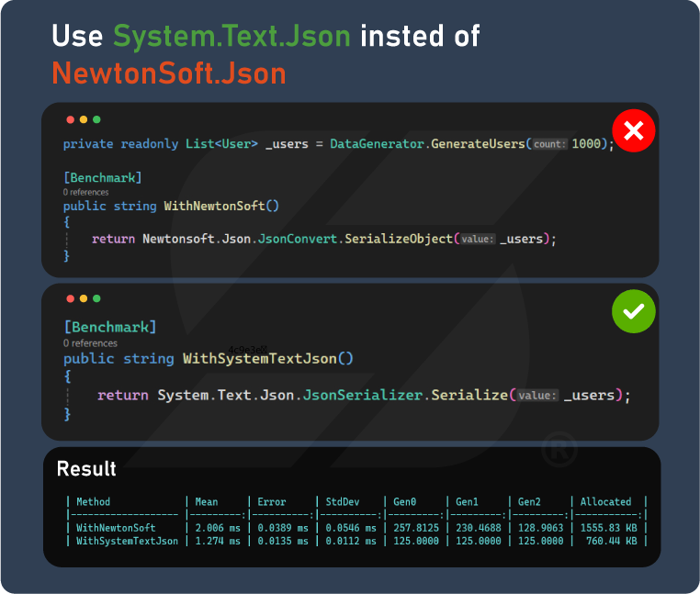Select orange "NewtonSoft.Json" in the title

[x=169, y=73]
